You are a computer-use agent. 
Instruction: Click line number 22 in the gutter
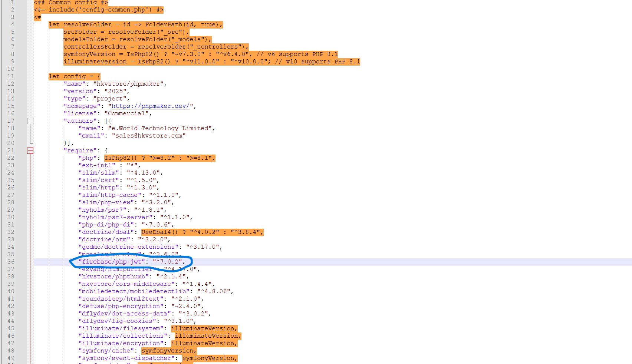coord(11,158)
